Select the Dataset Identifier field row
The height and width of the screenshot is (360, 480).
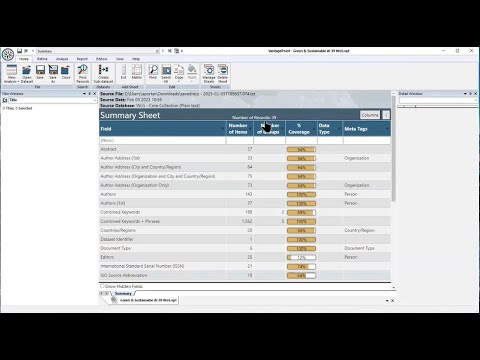coord(245,239)
